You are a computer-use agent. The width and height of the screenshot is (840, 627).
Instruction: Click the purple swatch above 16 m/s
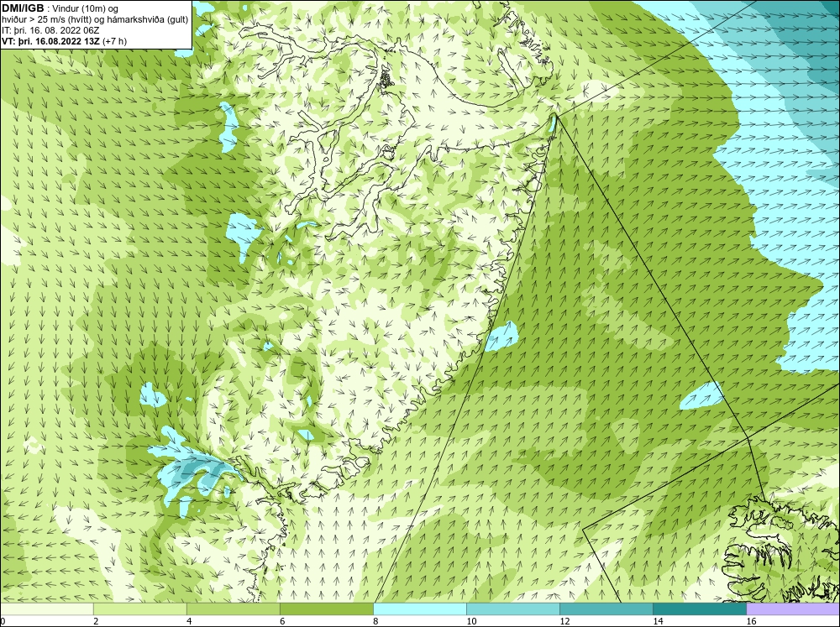(793, 609)
